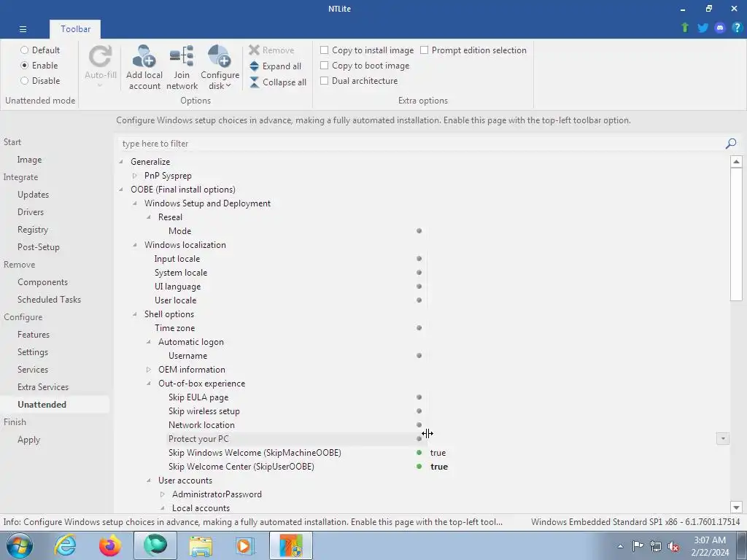Click the type here to filter field
This screenshot has height=560, width=747.
coord(422,144)
